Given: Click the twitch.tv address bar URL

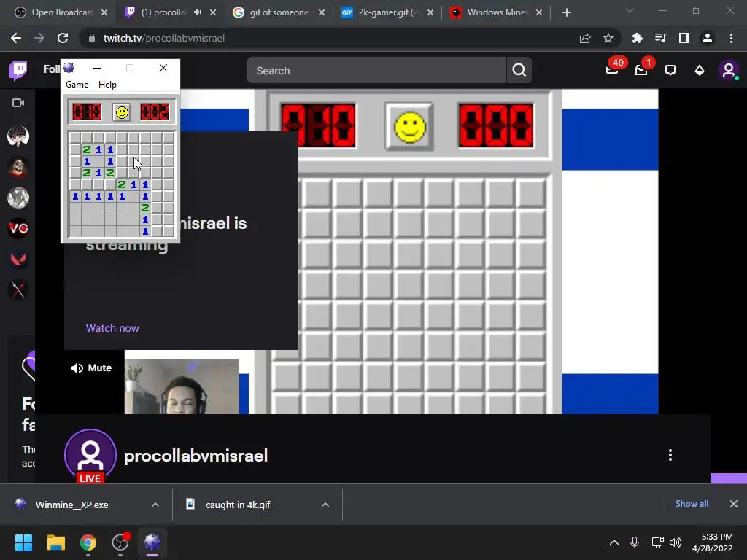Looking at the screenshot, I should (164, 38).
